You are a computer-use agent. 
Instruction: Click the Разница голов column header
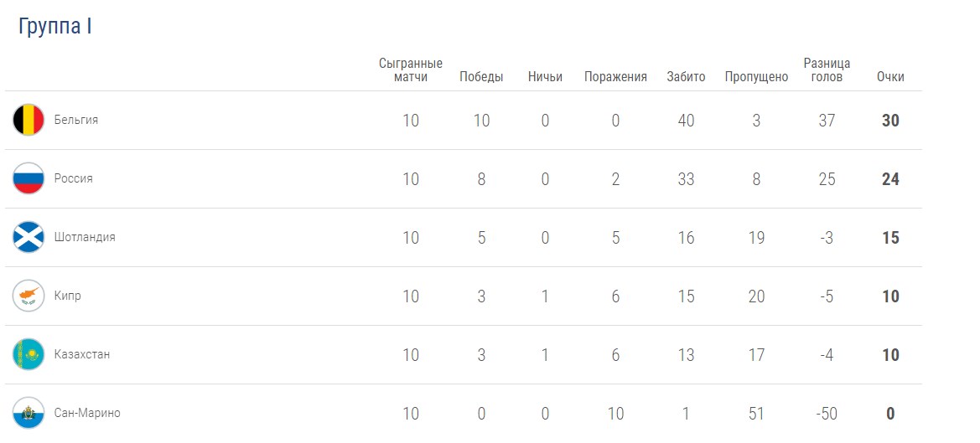827,70
